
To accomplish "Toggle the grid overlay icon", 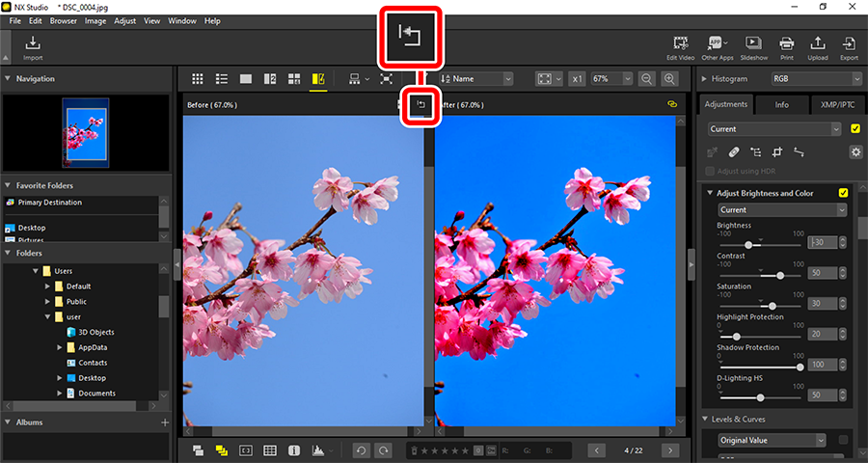I will point(270,450).
